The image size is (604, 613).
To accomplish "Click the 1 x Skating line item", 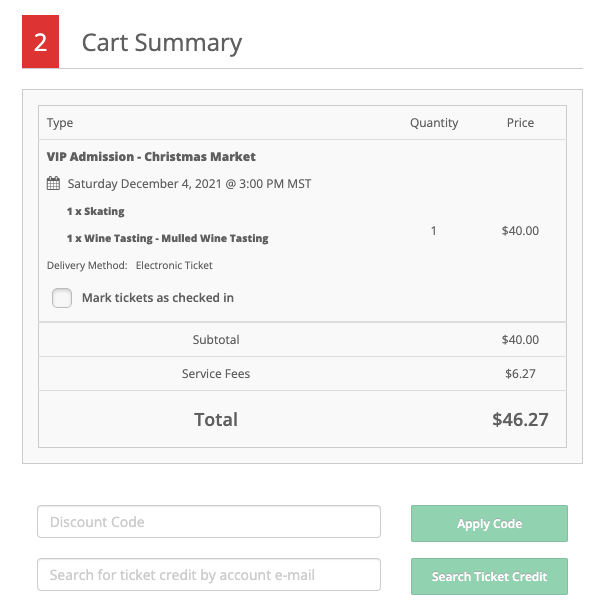I will (95, 212).
